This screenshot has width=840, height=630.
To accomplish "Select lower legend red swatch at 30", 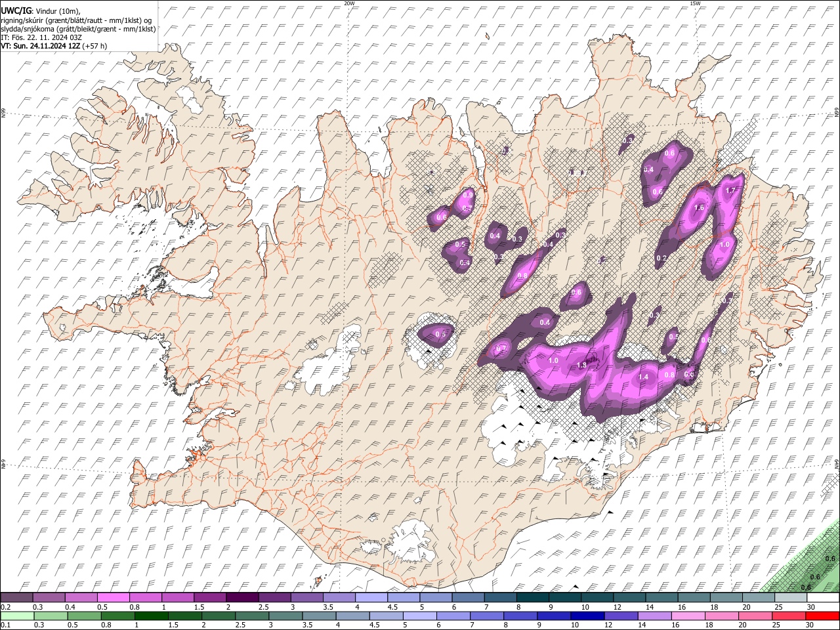I will pyautogui.click(x=822, y=616).
